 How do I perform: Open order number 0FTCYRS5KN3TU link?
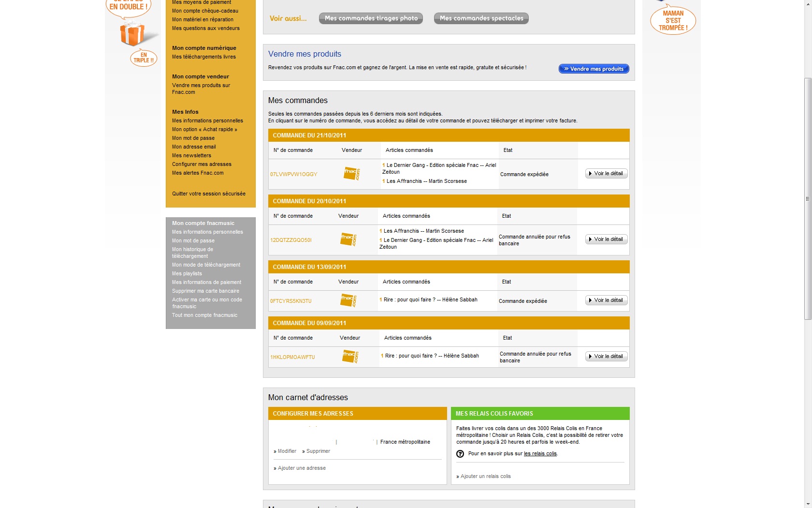click(291, 301)
